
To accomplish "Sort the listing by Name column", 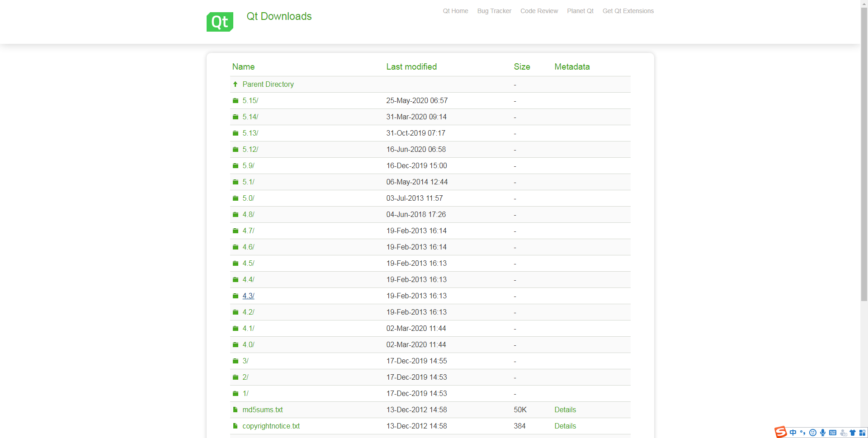I will 243,66.
